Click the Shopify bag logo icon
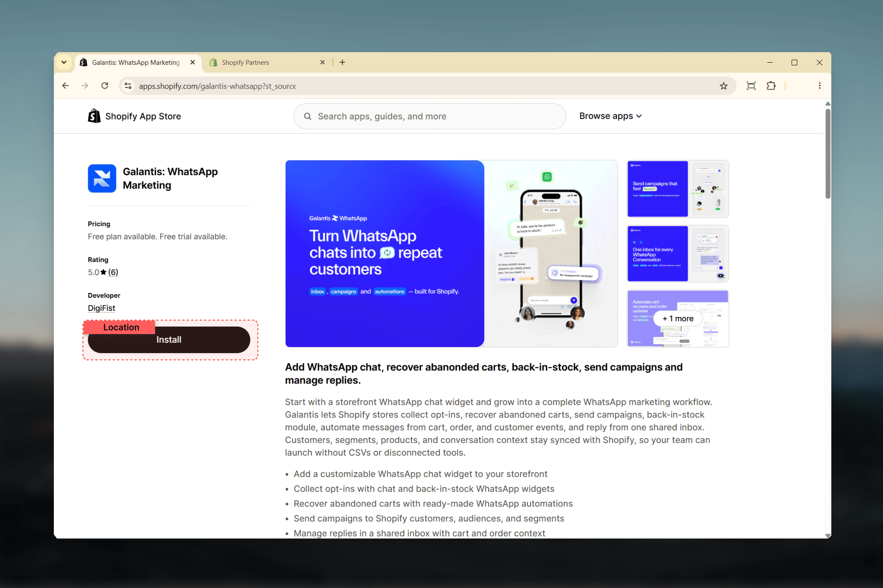883x588 pixels. [x=94, y=116]
